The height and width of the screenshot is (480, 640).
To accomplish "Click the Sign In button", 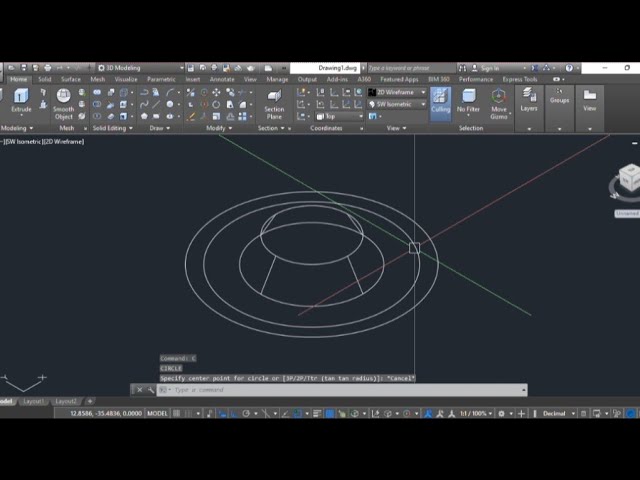I will click(x=486, y=68).
